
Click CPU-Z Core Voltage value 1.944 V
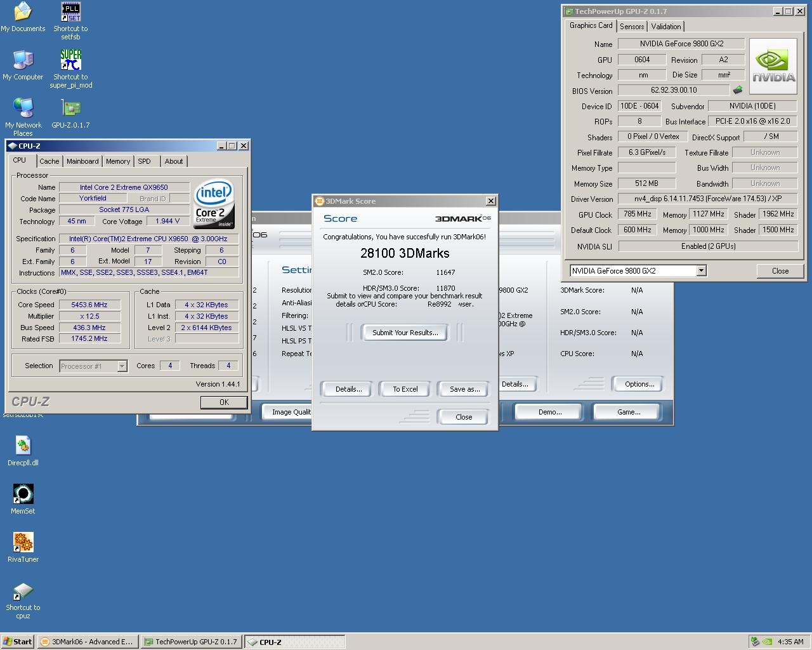[x=168, y=221]
